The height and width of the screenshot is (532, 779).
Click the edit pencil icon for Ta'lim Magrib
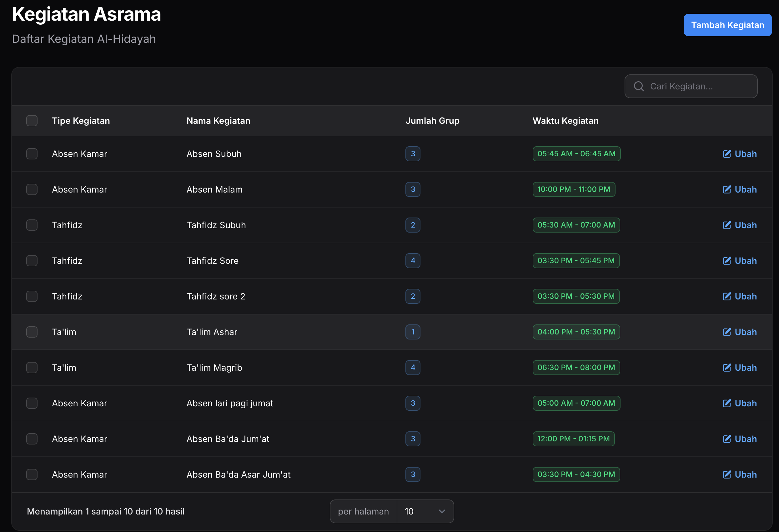click(x=727, y=368)
